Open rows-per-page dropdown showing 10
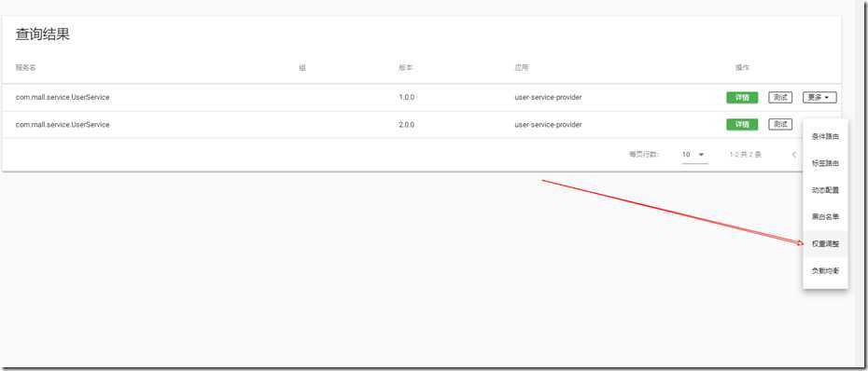 click(694, 155)
